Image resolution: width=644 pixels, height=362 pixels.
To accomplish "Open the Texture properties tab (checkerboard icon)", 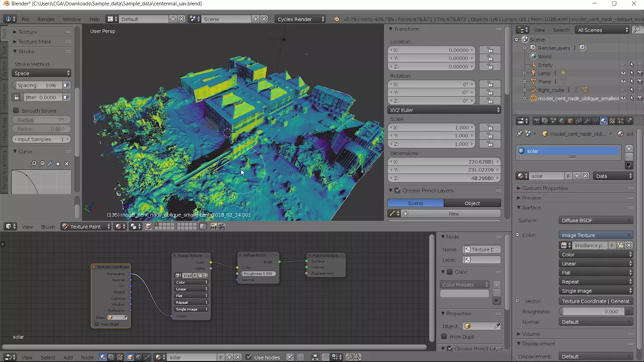I will (x=612, y=121).
